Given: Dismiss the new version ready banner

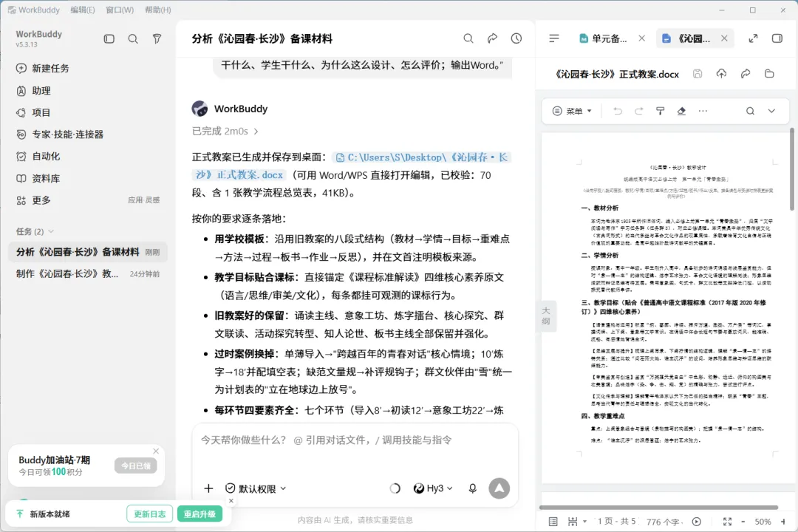Looking at the screenshot, I should coord(231,501).
